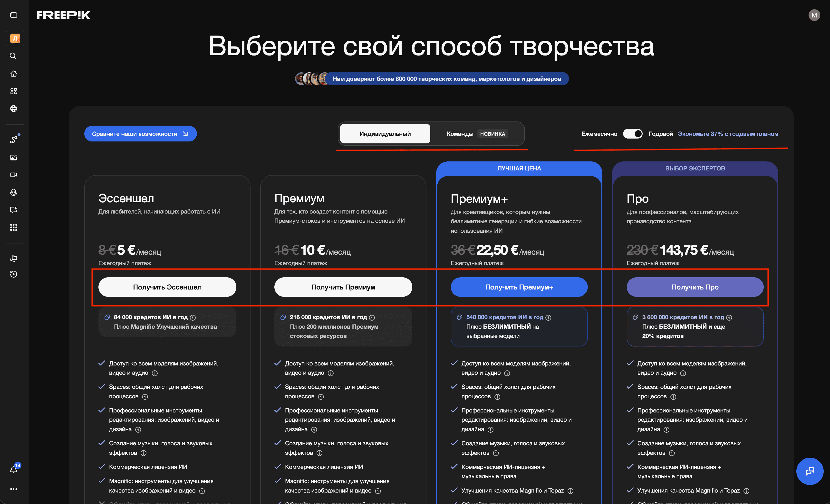
Task: Collapse the sidebar panel icon
Action: (x=13, y=15)
